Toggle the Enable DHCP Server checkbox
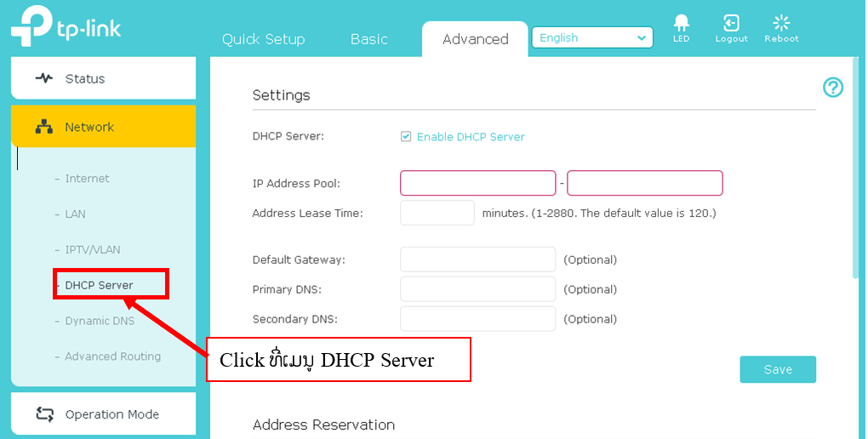The image size is (868, 439). [406, 136]
